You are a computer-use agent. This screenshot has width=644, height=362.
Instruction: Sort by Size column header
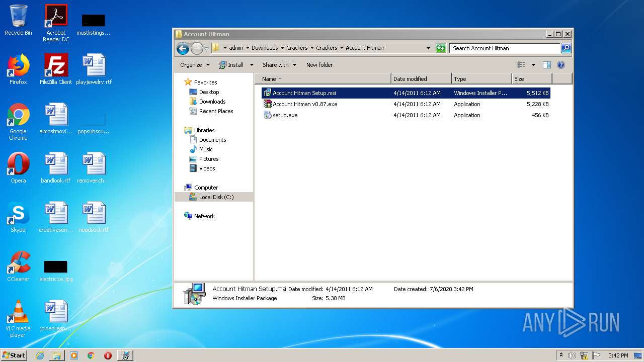tap(532, 79)
